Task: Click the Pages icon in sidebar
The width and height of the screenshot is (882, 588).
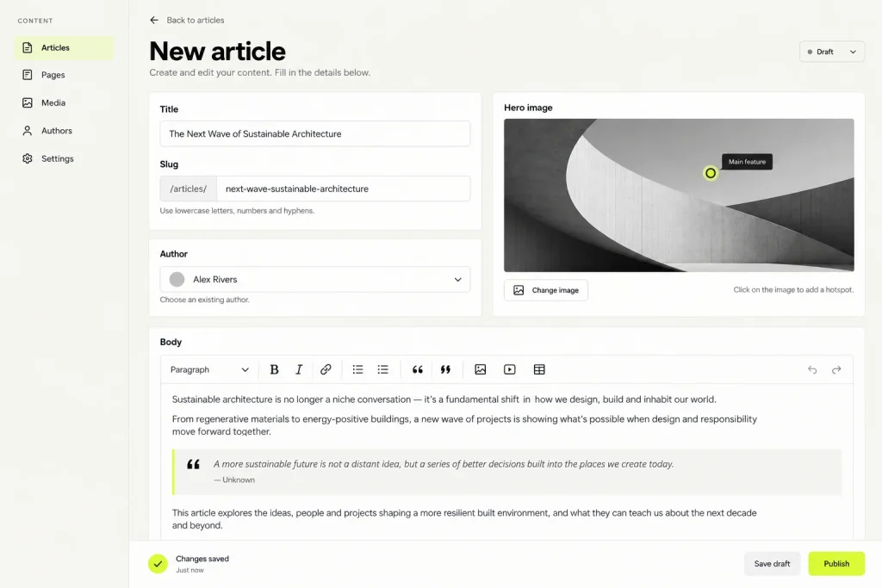Action: tap(27, 75)
